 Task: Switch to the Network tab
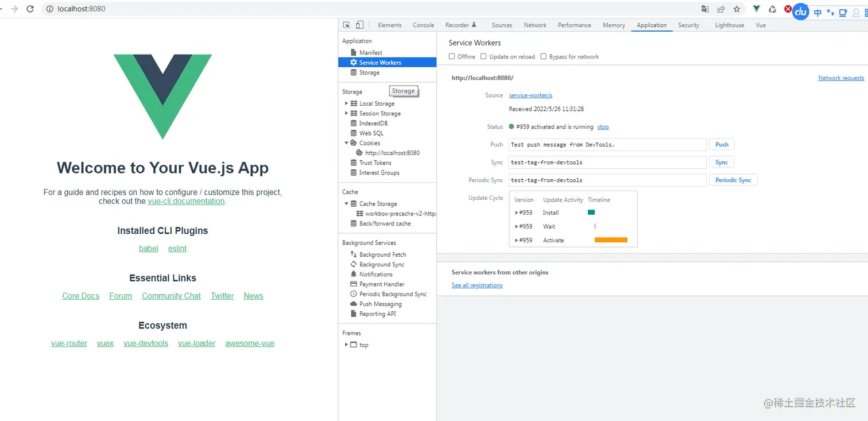click(535, 25)
